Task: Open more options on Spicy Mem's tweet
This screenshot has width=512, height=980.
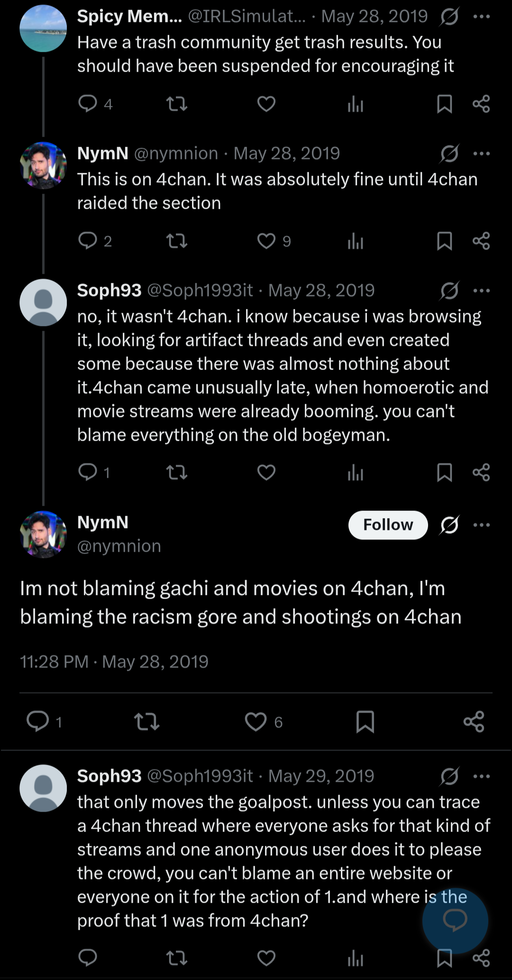Action: (481, 17)
